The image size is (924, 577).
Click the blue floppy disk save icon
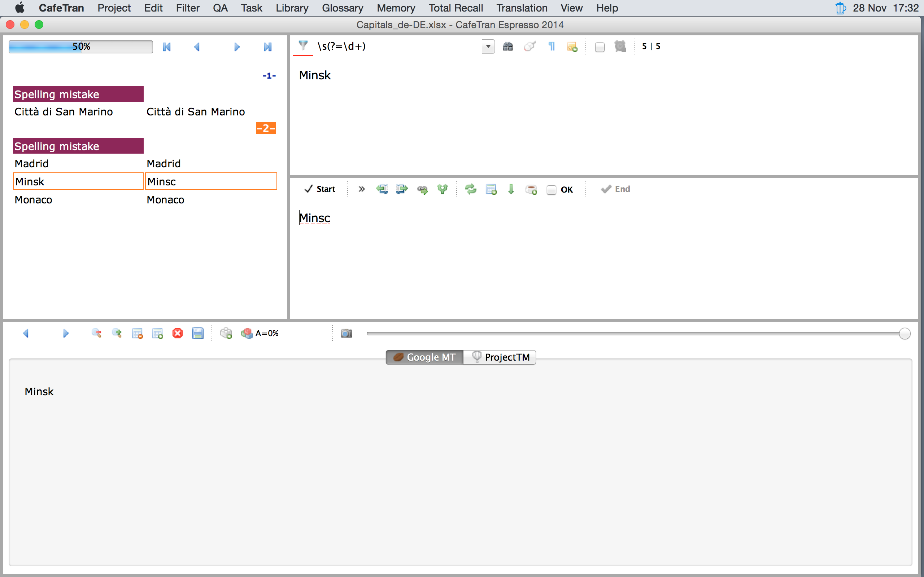197,334
